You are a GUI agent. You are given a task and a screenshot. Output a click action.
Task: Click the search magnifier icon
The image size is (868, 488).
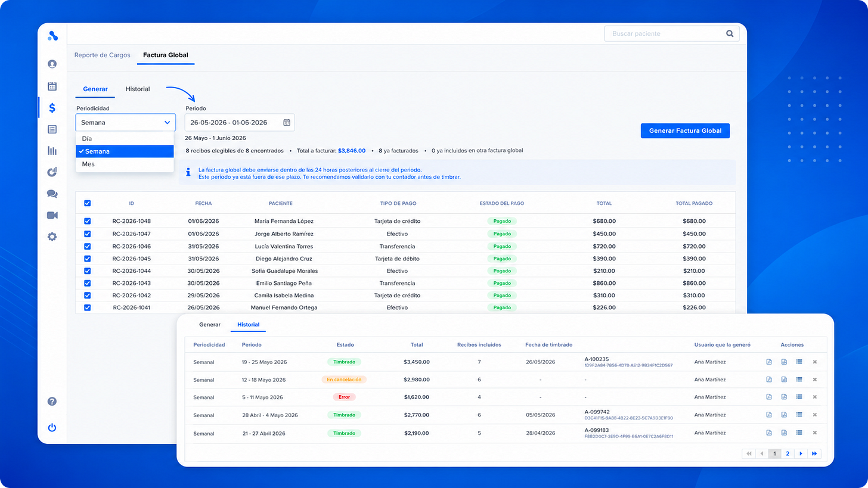[730, 34]
